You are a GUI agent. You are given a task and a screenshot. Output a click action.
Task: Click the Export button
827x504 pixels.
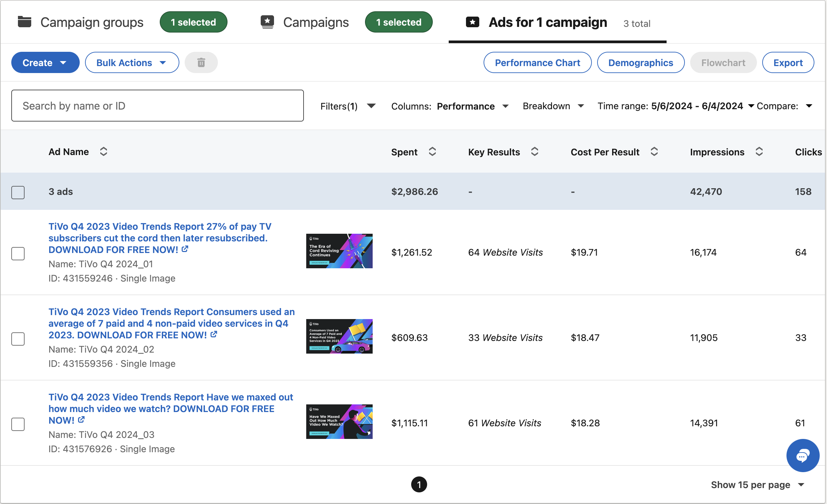[x=788, y=62]
